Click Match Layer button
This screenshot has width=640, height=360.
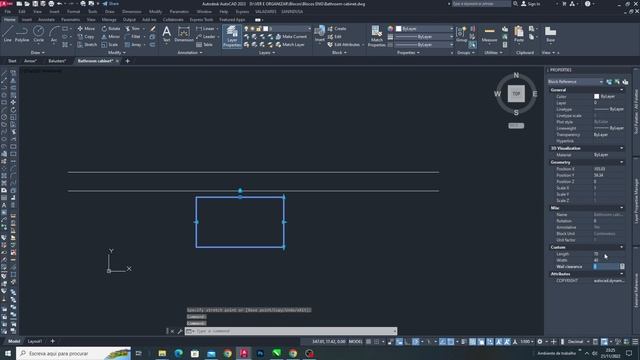(x=290, y=44)
